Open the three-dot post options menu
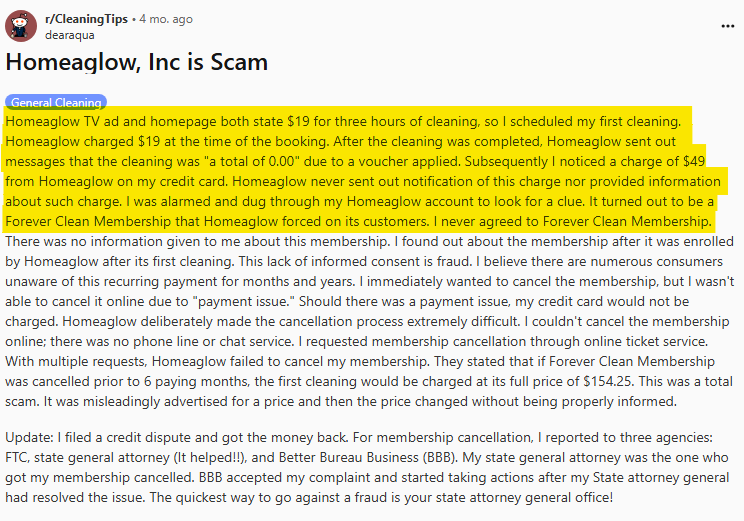The height and width of the screenshot is (521, 744). [x=727, y=24]
